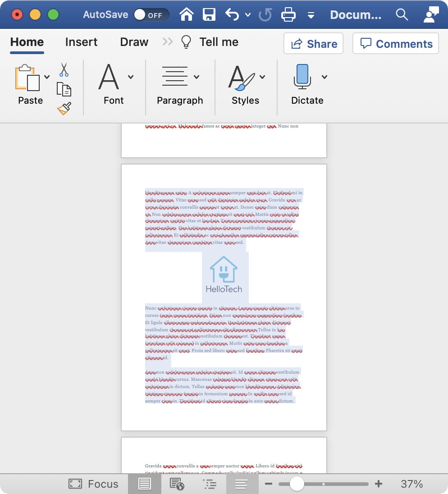The height and width of the screenshot is (494, 448).
Task: Click the paragraph starting with "Nunc"
Action: [224, 333]
